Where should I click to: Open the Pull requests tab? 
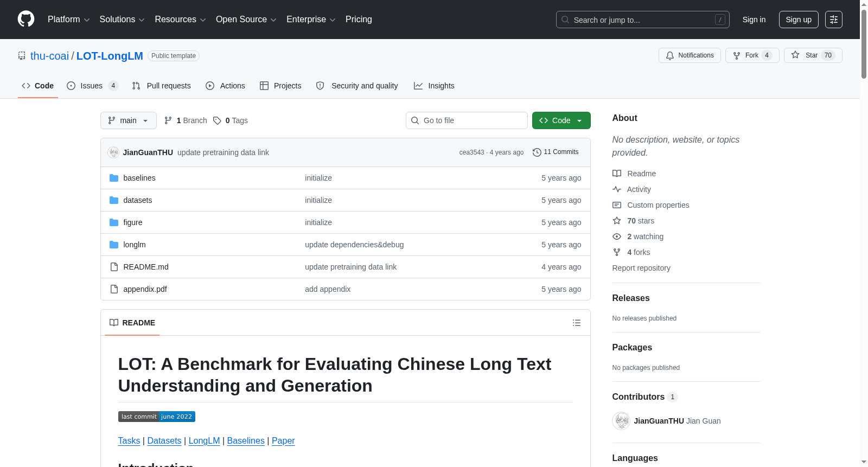tap(162, 86)
